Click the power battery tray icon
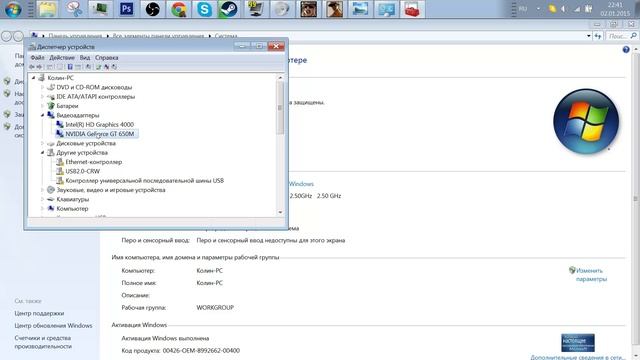 pyautogui.click(x=589, y=9)
